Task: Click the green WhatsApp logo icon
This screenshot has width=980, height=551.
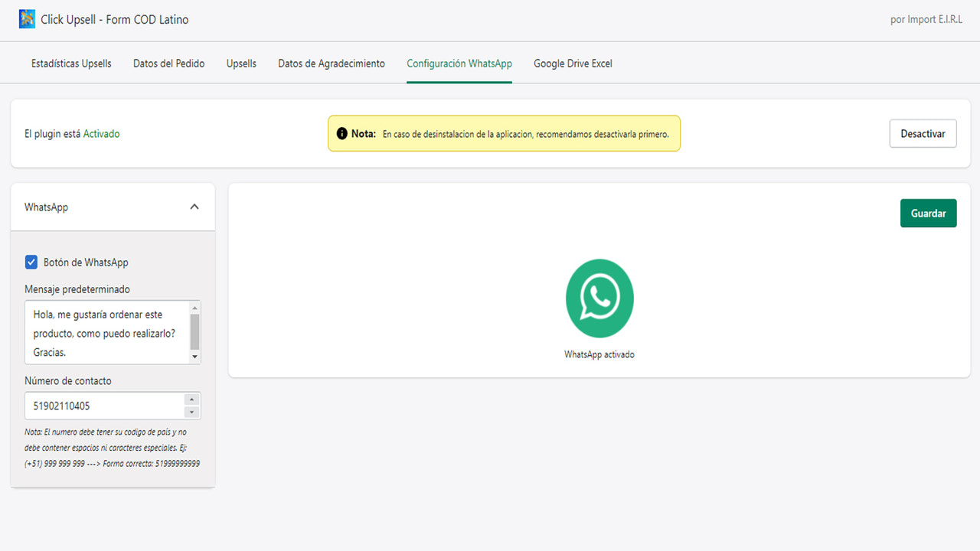Action: click(599, 298)
